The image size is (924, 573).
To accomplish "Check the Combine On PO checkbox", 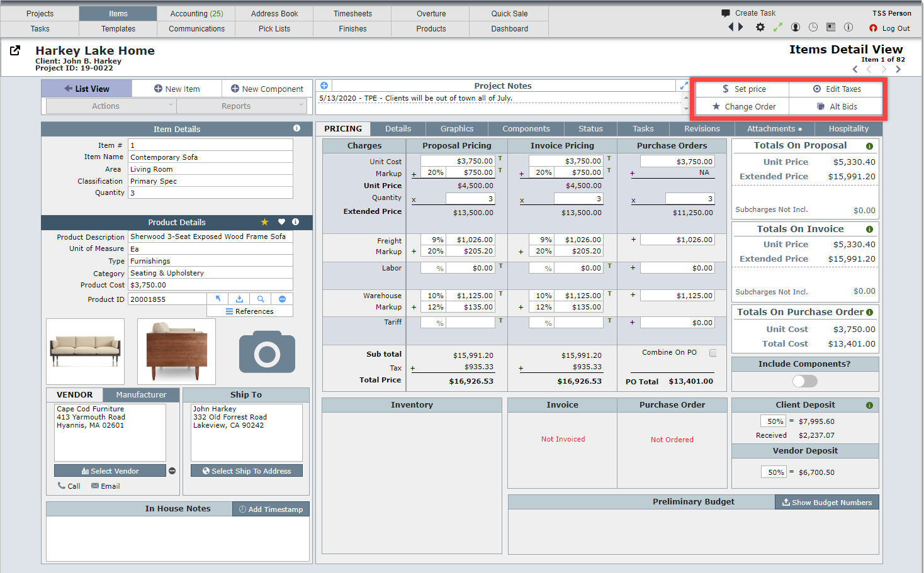I will click(713, 353).
